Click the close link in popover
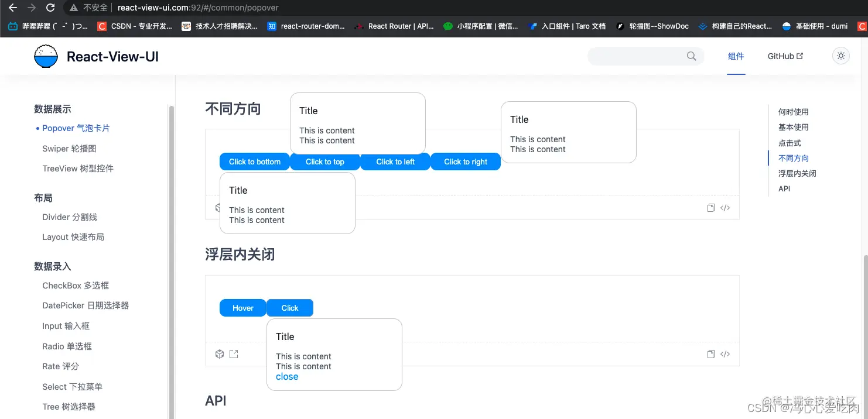 [x=287, y=377]
